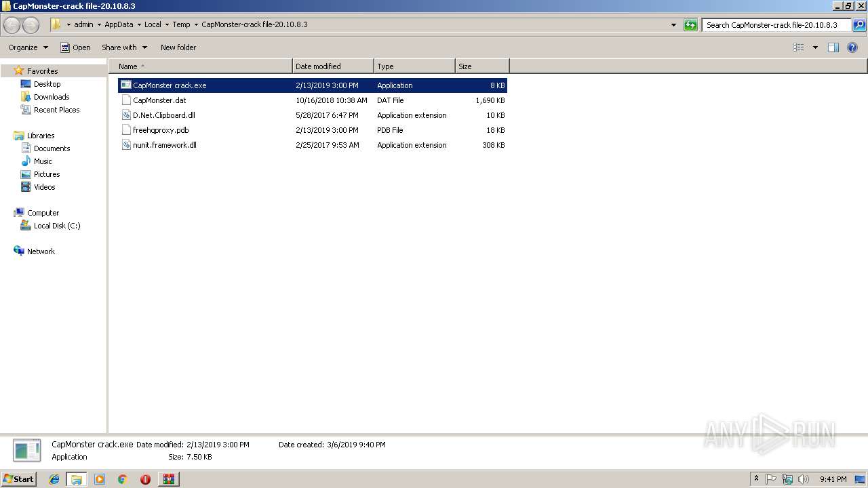Click the Music library icon
Image resolution: width=868 pixels, height=488 pixels.
point(26,161)
